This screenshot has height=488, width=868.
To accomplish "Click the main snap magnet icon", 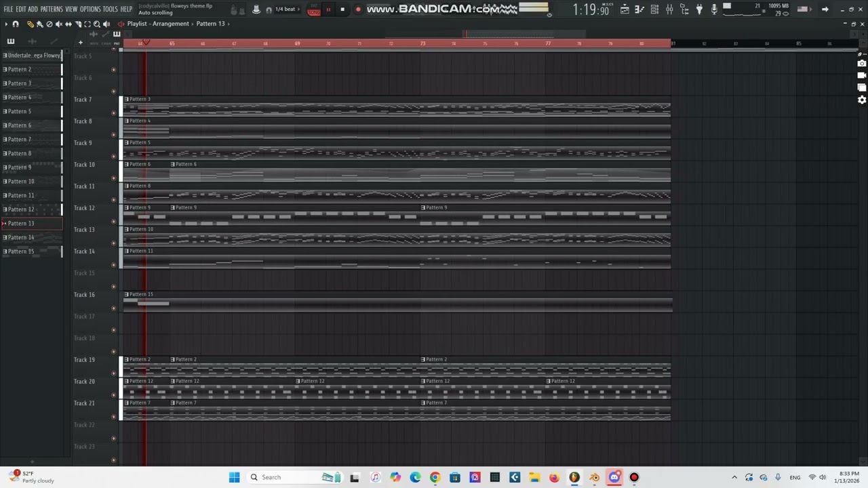I will pos(269,9).
